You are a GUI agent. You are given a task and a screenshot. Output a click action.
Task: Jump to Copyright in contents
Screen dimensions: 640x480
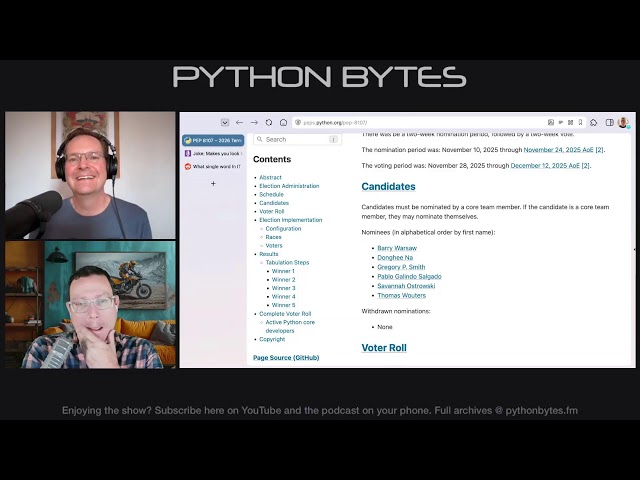click(272, 339)
